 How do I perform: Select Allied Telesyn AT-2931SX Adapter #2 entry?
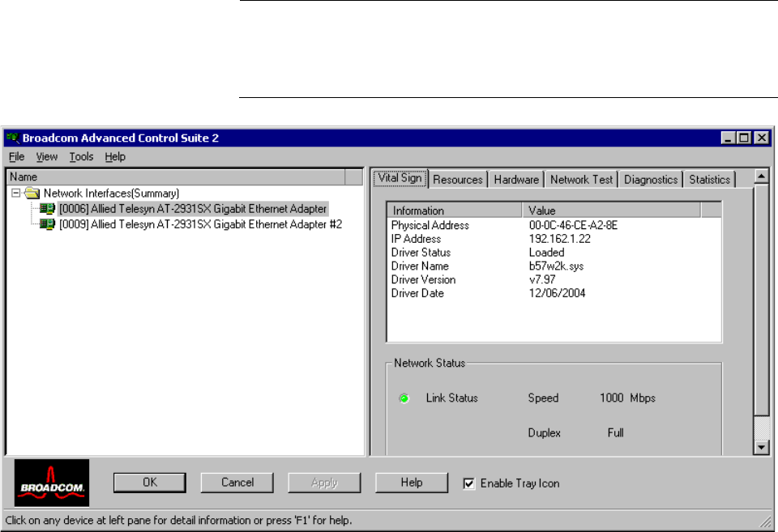click(x=201, y=224)
